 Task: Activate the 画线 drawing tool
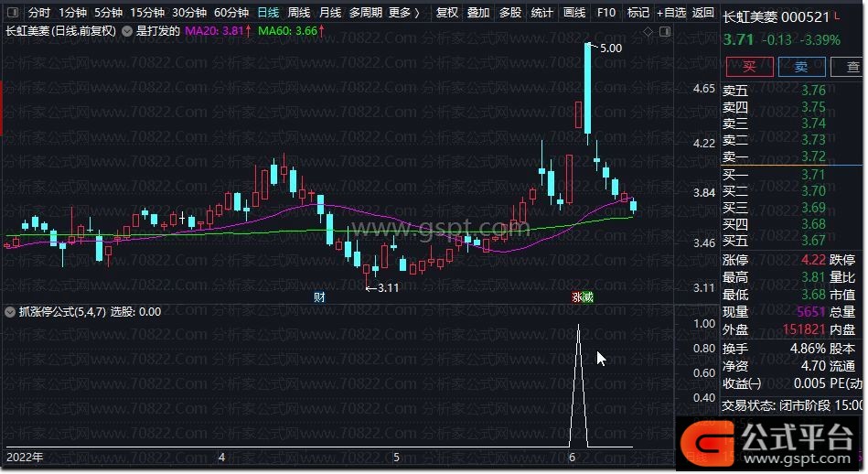point(574,12)
